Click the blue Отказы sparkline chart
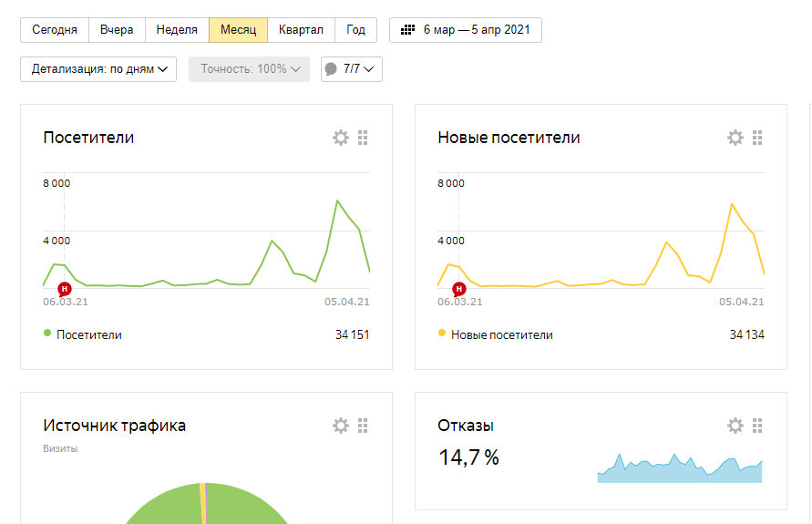Viewport: 812px width, 524px height. pos(680,469)
